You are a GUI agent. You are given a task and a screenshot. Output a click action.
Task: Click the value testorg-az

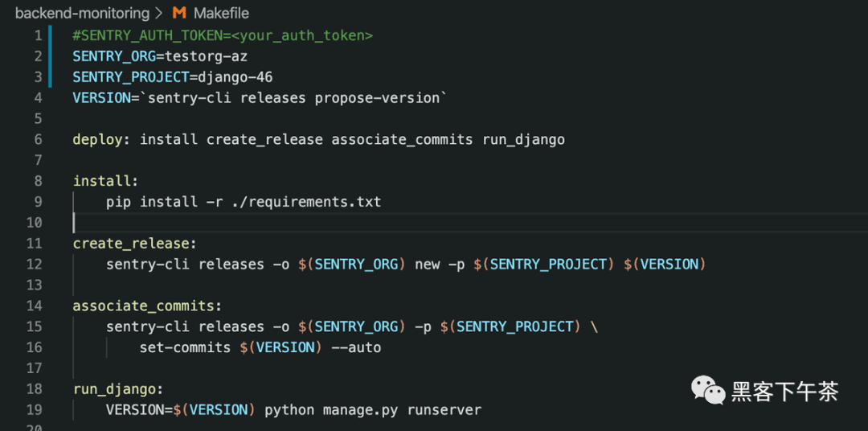point(206,56)
